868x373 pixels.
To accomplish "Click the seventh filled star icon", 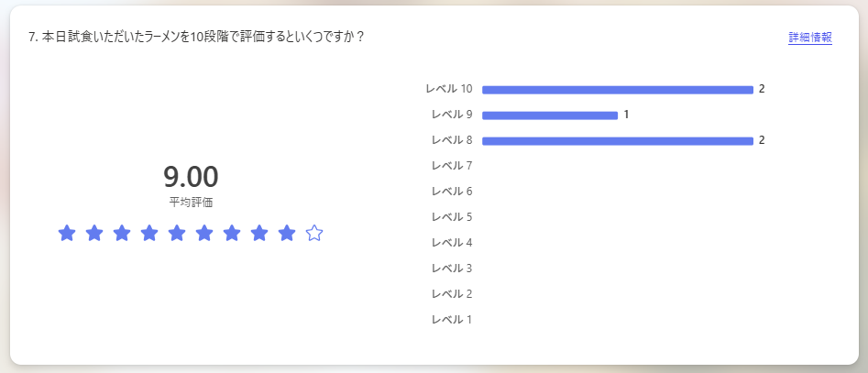I will (231, 233).
